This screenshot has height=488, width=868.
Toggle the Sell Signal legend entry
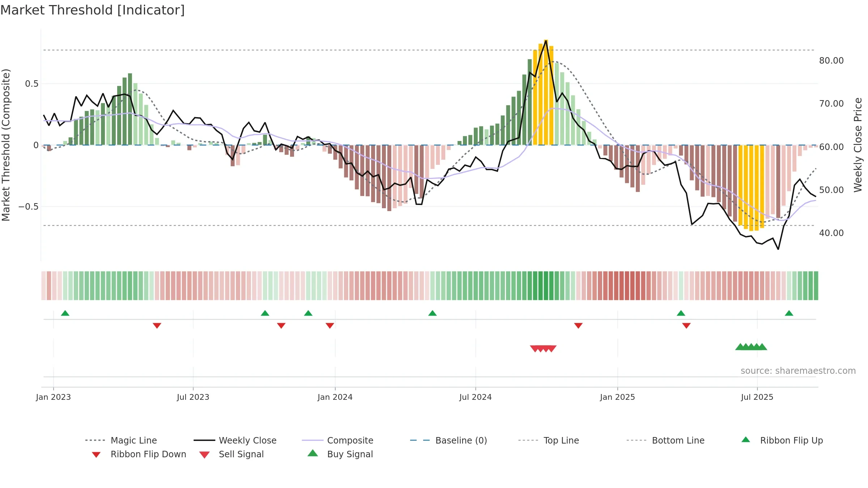coord(231,454)
